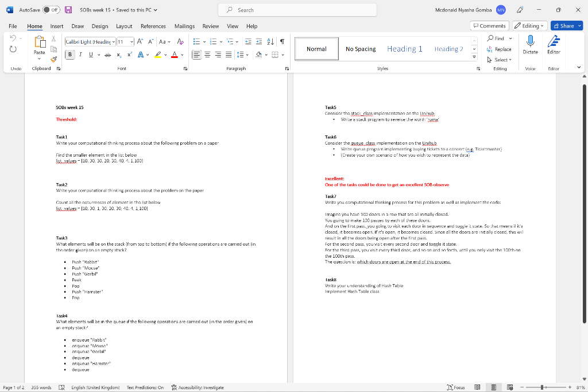
Task: Apply superscript formatting
Action: 129,55
